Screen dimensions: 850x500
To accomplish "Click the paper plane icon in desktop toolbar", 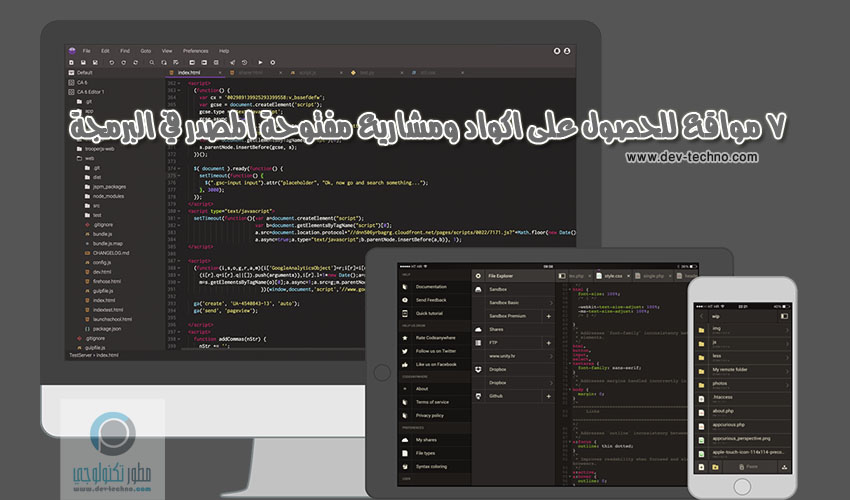I will click(233, 62).
